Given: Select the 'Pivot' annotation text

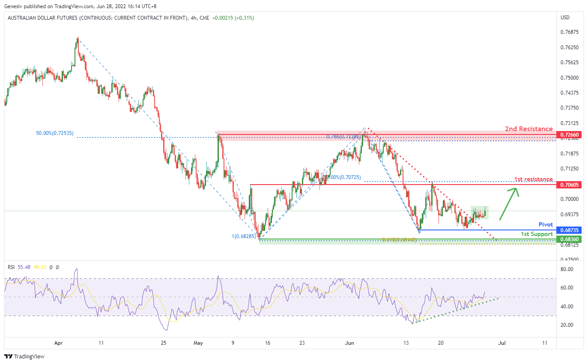Looking at the screenshot, I should (x=546, y=224).
